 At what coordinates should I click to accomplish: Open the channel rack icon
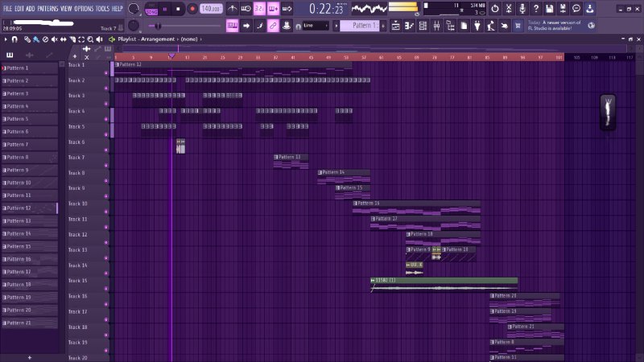[423, 26]
